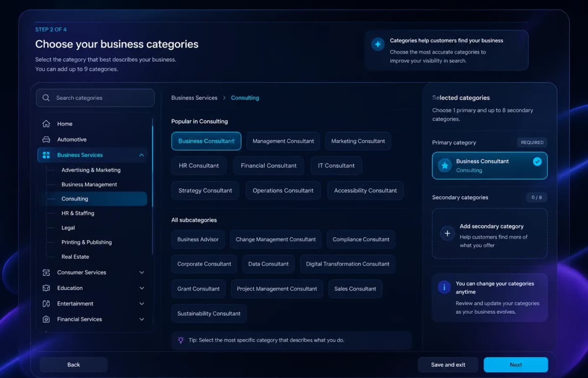
Task: Click Save and exit button
Action: [x=448, y=365]
